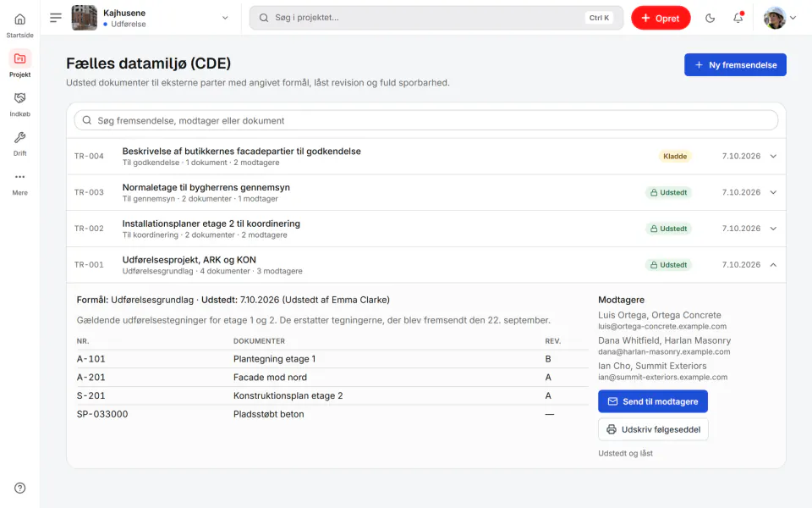Click the 'Søg fremsendelse, modtager eller dokument' field
The image size is (812, 508).
(426, 120)
